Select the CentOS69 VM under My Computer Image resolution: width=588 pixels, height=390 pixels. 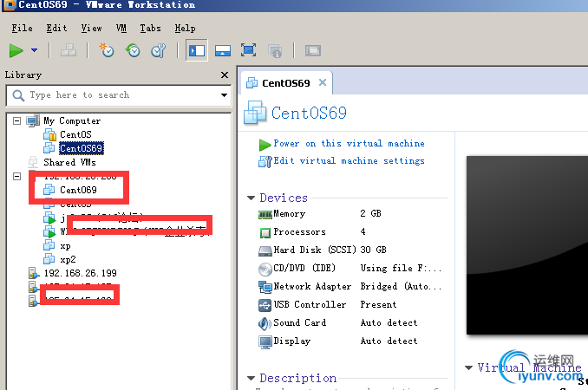click(81, 148)
